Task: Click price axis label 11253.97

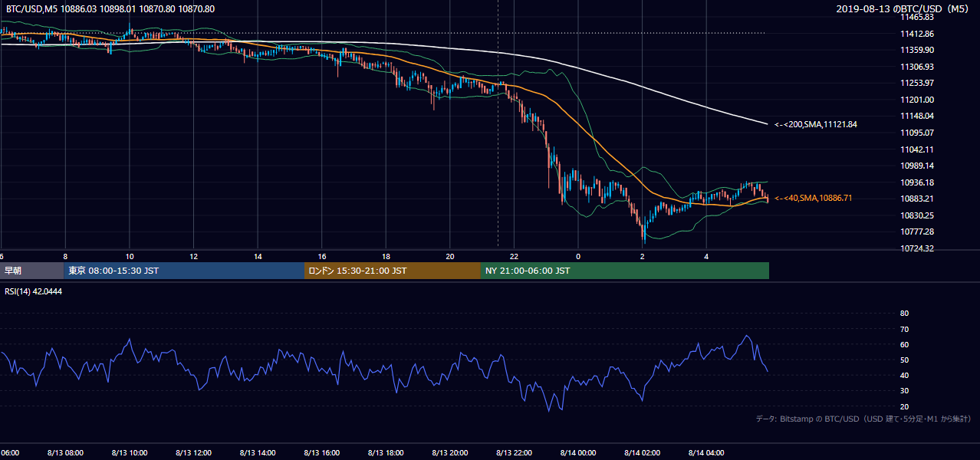Action: click(916, 83)
